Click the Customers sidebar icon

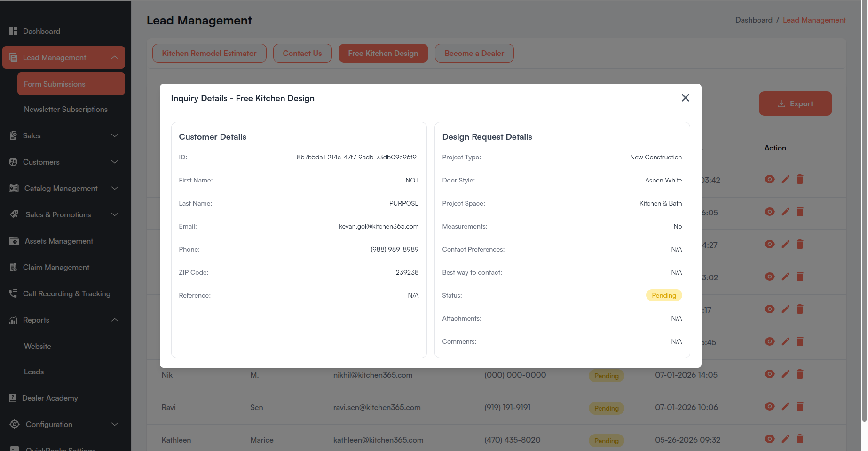(x=13, y=162)
